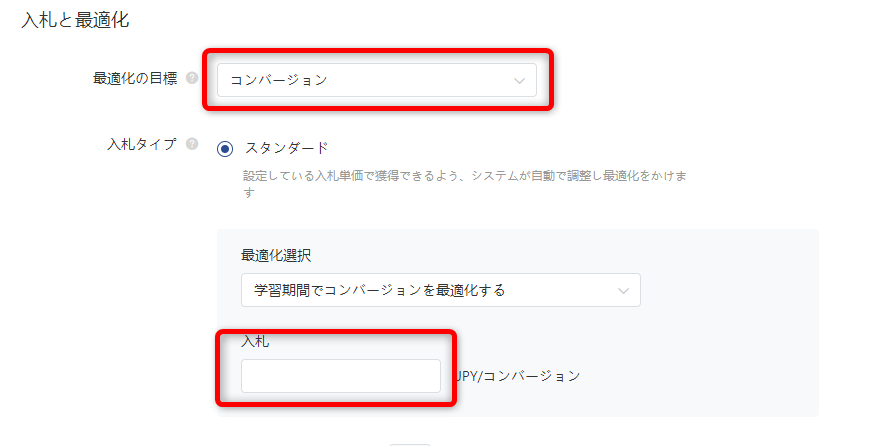Click the arrow on コンバージョン dropdown
884x446 pixels.
click(519, 81)
